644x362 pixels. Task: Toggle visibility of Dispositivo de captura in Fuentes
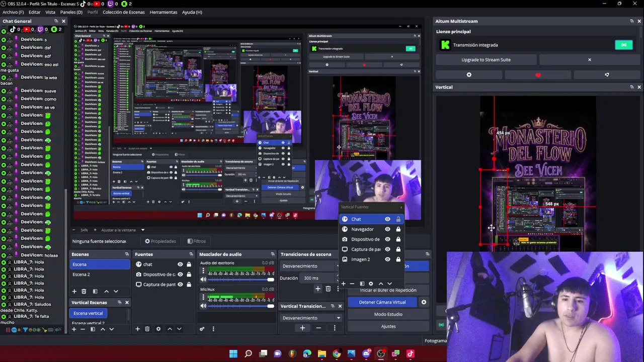180,275
